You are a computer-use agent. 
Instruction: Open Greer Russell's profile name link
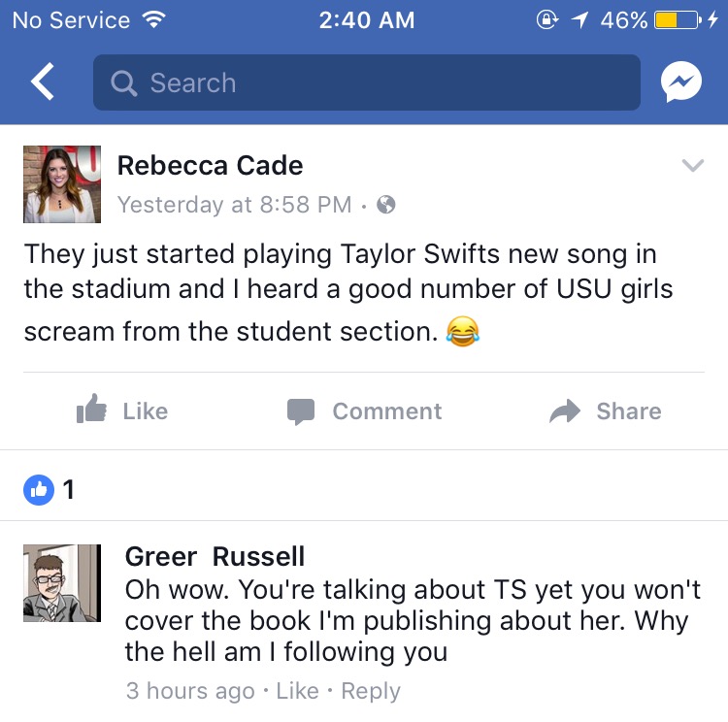click(x=215, y=556)
